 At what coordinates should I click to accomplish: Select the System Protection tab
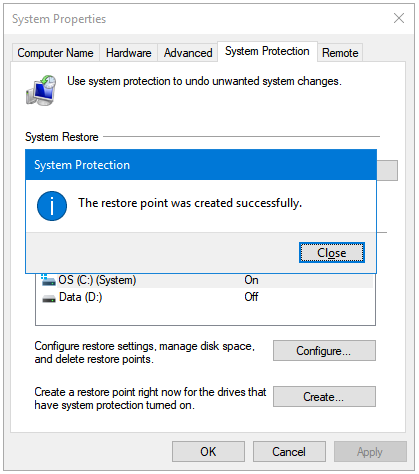pos(267,51)
